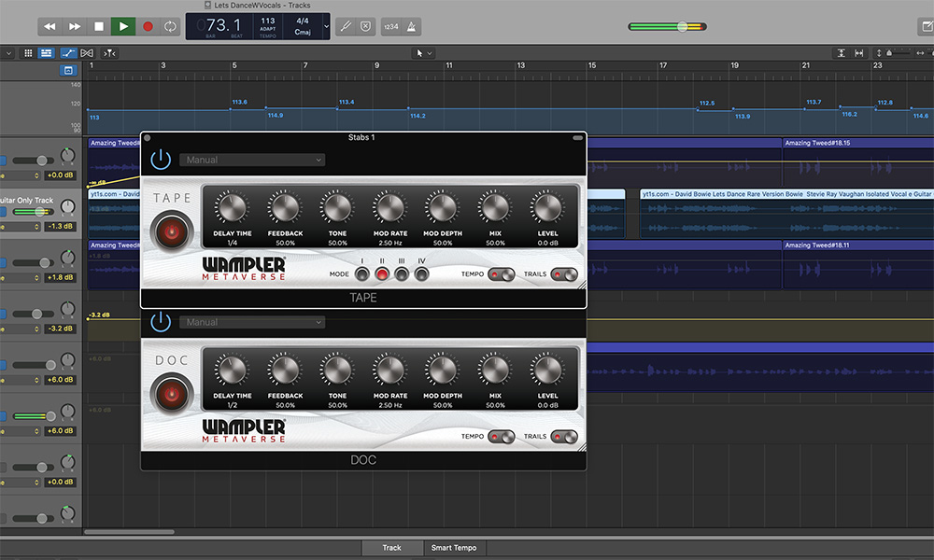
Task: Open the DOC plugin Manual preset dropdown
Action: click(252, 322)
